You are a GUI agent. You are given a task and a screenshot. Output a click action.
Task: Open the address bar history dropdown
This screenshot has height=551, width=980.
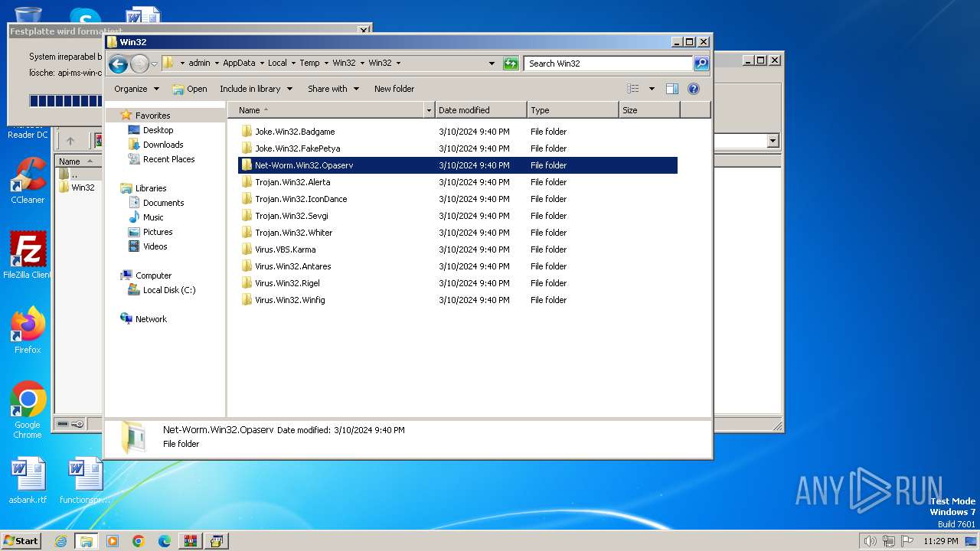[492, 64]
